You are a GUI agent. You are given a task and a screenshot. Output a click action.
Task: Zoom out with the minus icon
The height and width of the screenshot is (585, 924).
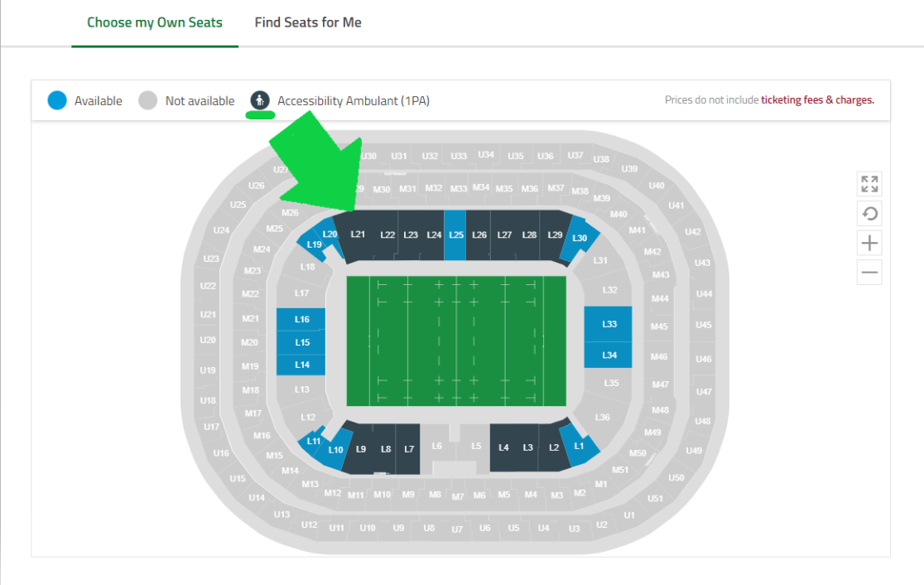[869, 273]
